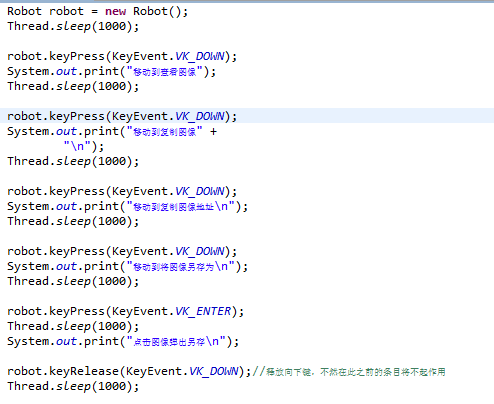Click Thread.sleep(1000) below '移动到复制图像地址' print
The width and height of the screenshot is (494, 404).
point(73,221)
